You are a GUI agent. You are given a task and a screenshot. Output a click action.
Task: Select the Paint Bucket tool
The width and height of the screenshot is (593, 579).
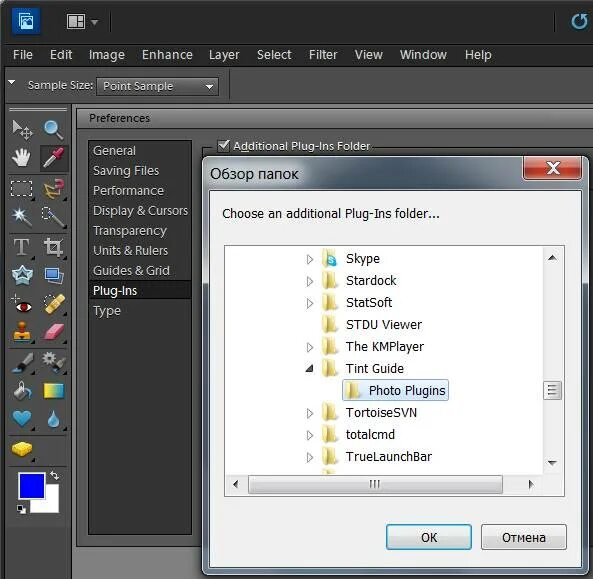point(22,391)
